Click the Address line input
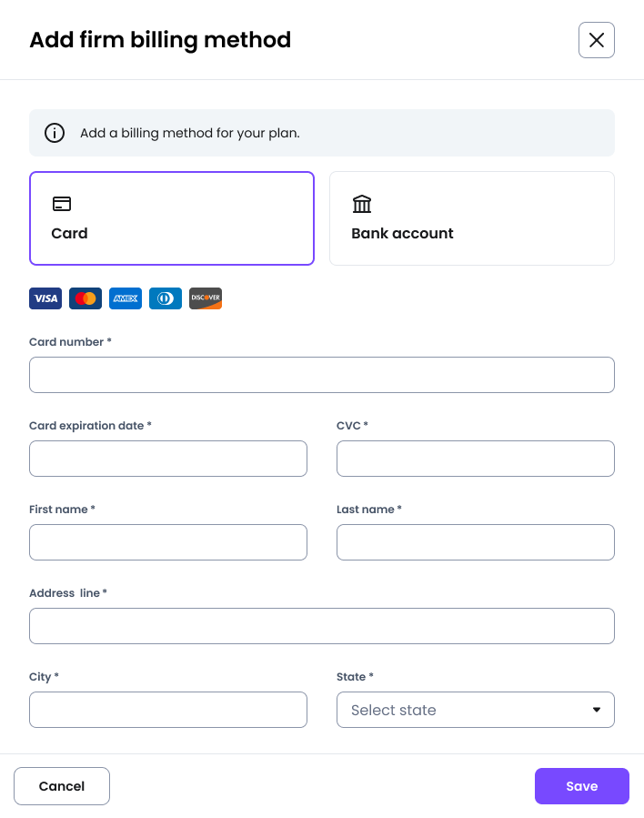The width and height of the screenshot is (644, 818). point(322,626)
